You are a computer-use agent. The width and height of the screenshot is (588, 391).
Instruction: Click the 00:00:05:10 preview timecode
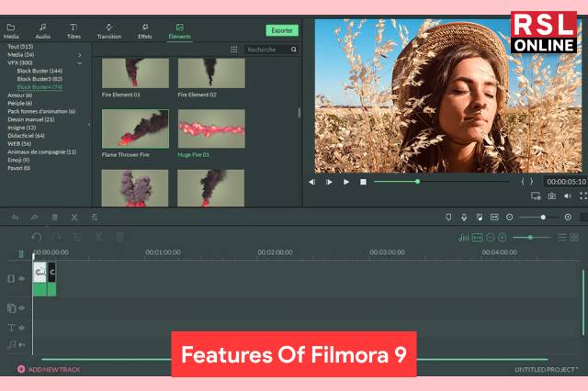click(x=566, y=182)
